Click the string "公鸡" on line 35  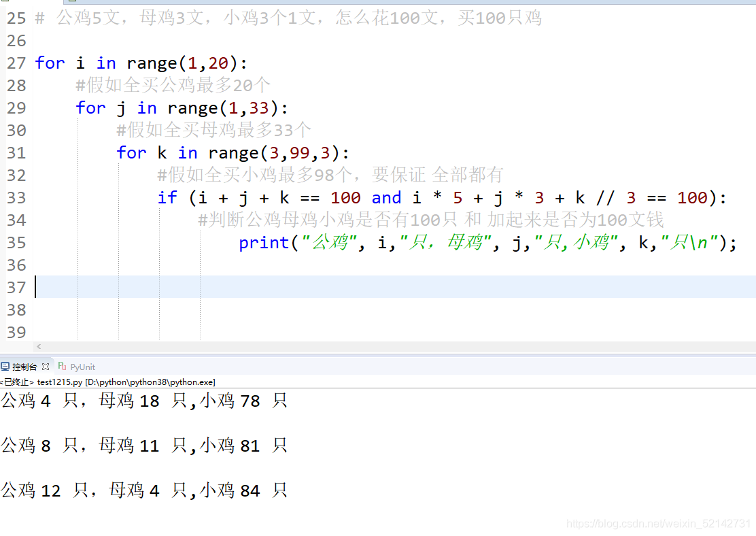coord(329,243)
